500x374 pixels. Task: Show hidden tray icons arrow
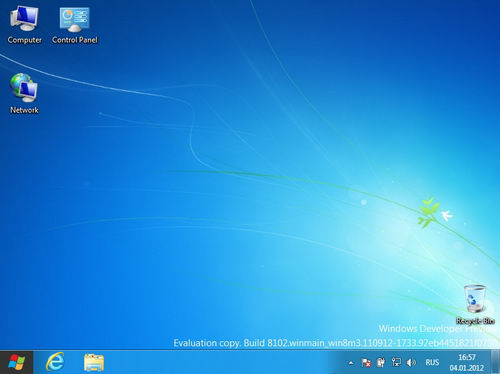pos(351,363)
